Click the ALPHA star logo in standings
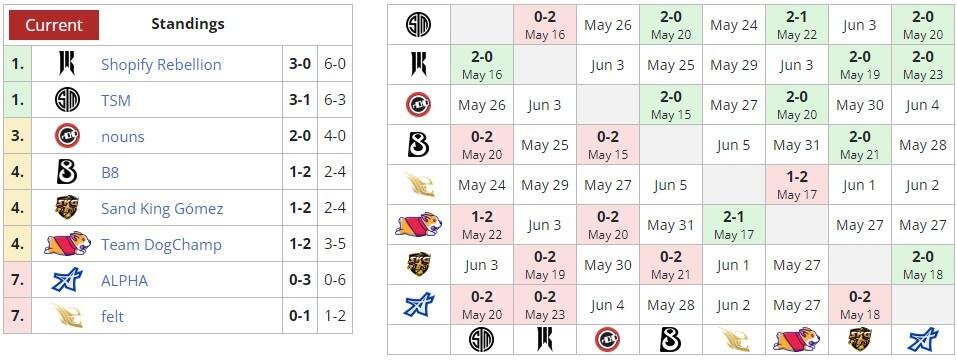This screenshot has height=360, width=957. (x=67, y=280)
